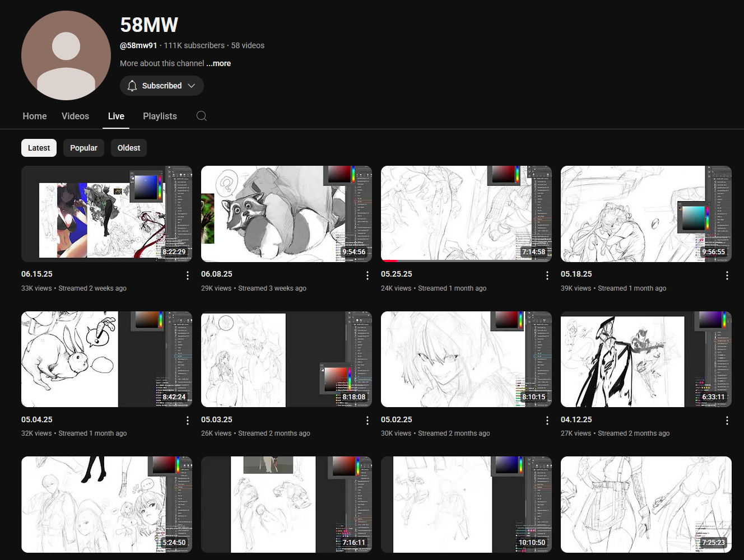This screenshot has width=744, height=560.
Task: Open the 06.08.25 stream title
Action: [x=217, y=274]
